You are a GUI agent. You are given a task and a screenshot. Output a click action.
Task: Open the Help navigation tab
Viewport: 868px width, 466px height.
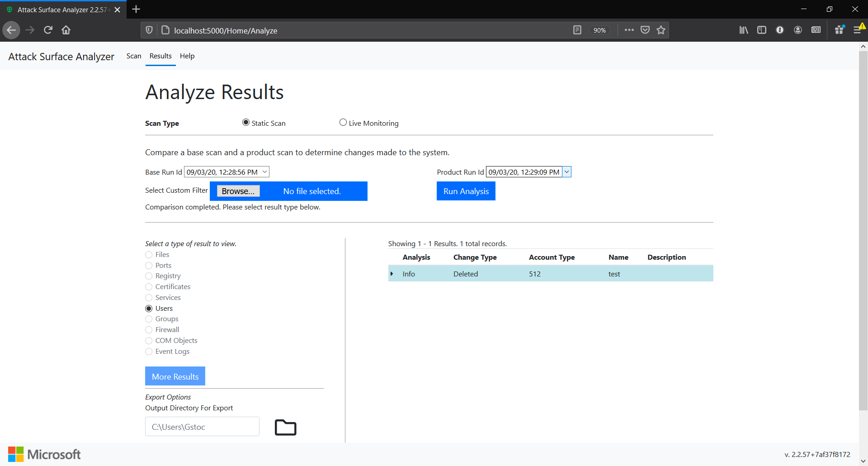pyautogui.click(x=187, y=56)
